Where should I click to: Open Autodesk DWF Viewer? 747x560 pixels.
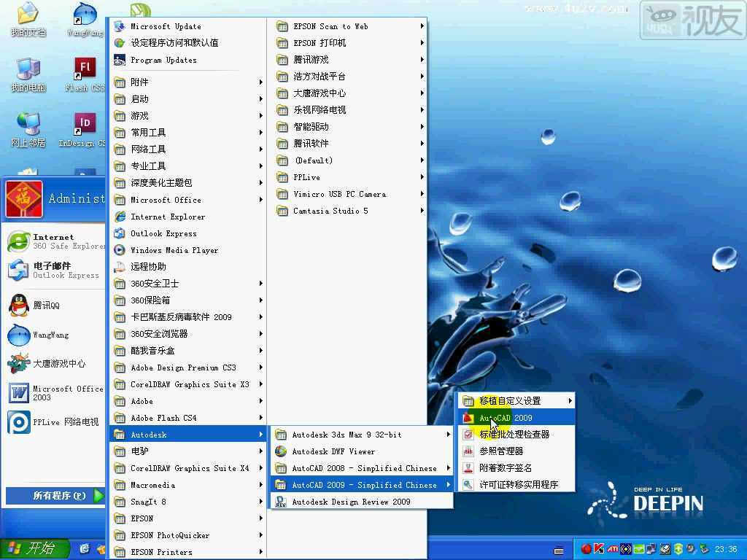(x=362, y=451)
